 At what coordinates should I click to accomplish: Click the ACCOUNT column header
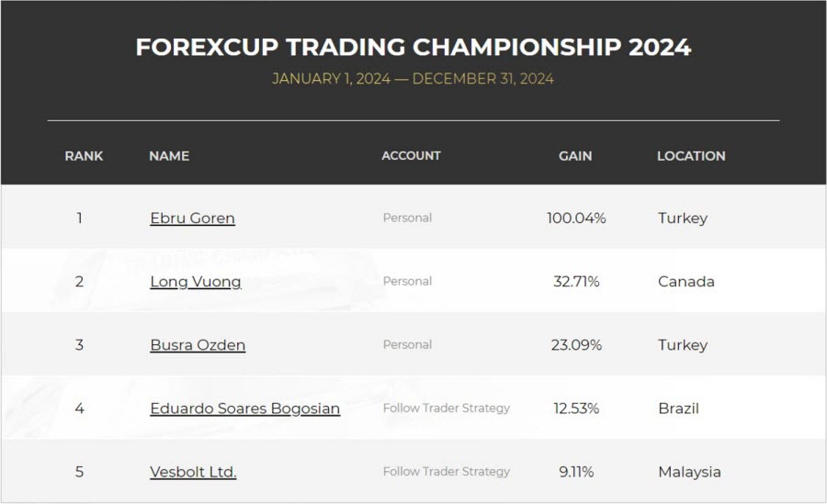(x=411, y=156)
